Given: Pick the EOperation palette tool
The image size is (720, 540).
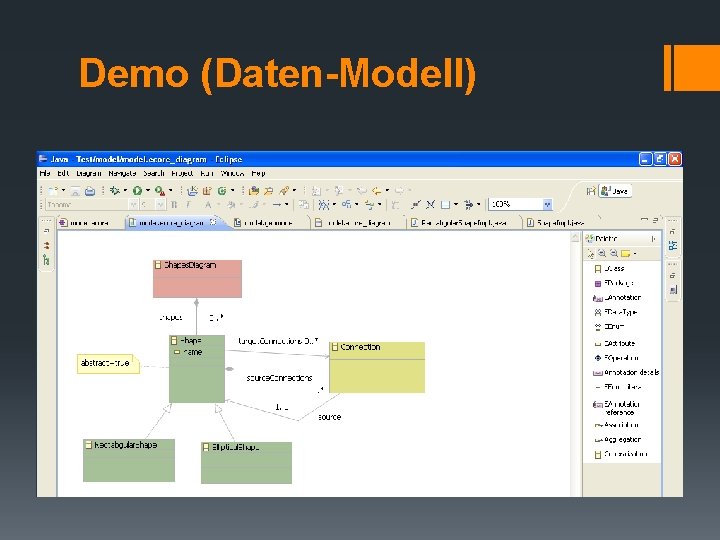Looking at the screenshot, I should (x=616, y=358).
